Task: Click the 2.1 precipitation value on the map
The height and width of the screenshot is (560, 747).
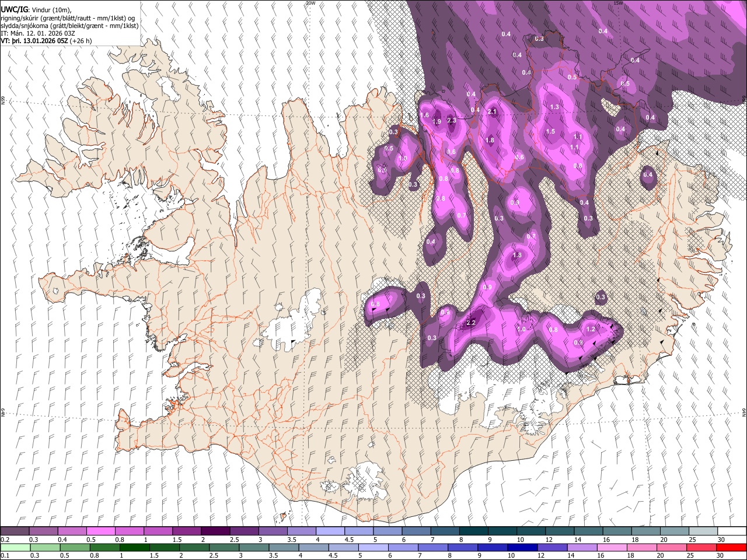Action: 491,112
